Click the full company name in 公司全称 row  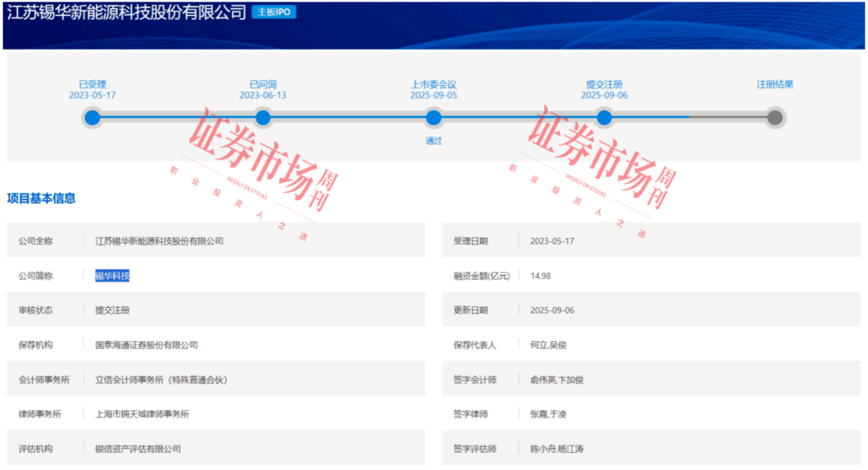159,241
